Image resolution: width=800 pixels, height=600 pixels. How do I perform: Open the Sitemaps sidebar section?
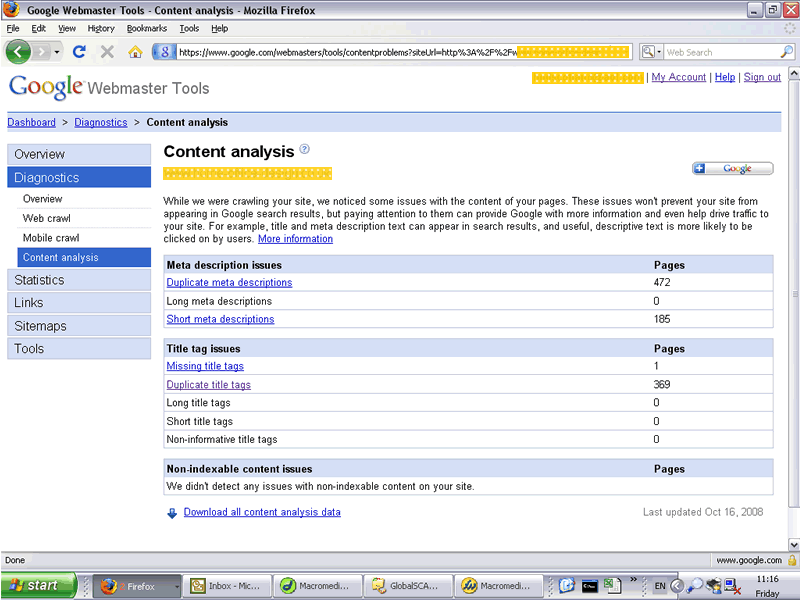pyautogui.click(x=79, y=326)
